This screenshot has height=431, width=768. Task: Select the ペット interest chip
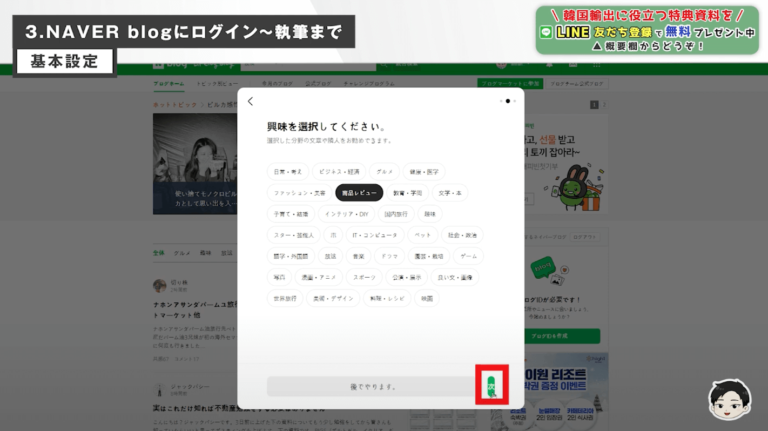coord(422,235)
